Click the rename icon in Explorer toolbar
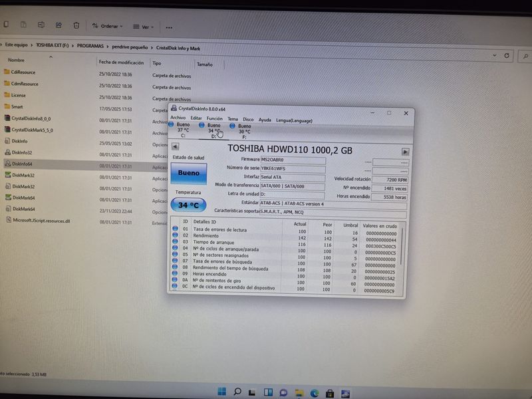The image size is (532, 399). click(x=41, y=25)
